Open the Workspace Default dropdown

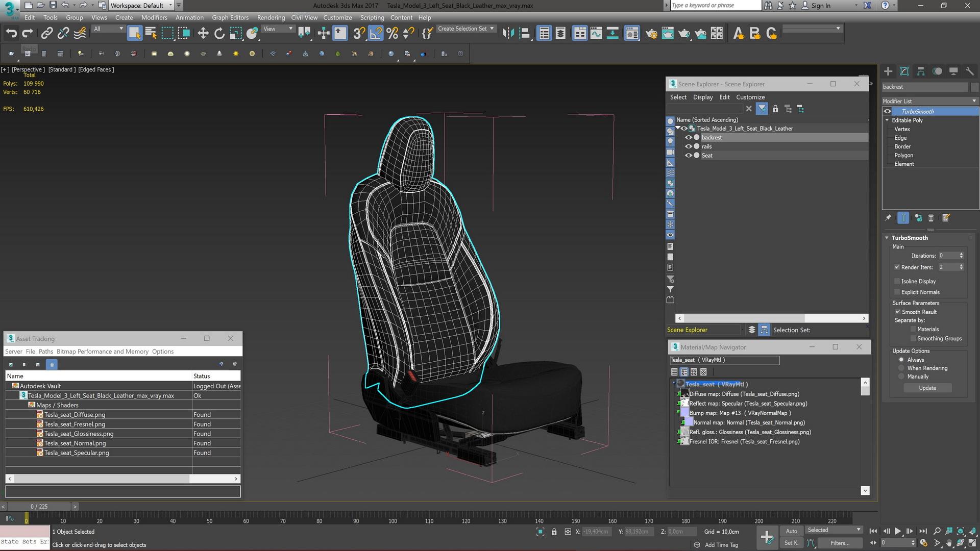click(141, 6)
